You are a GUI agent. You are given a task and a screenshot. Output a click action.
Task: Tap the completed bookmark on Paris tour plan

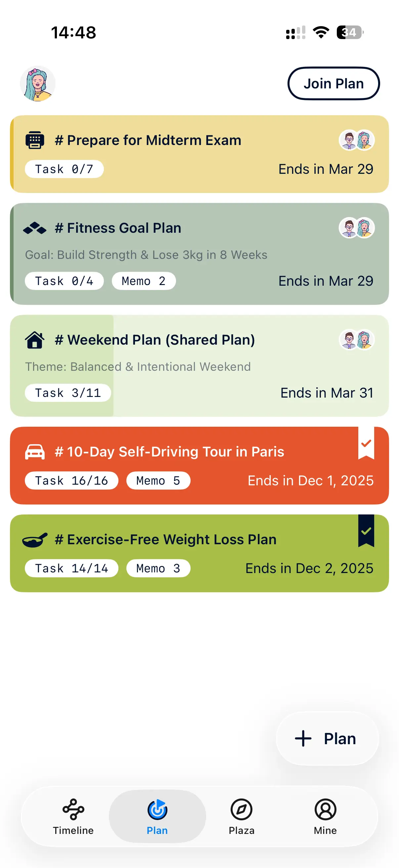[x=366, y=444]
